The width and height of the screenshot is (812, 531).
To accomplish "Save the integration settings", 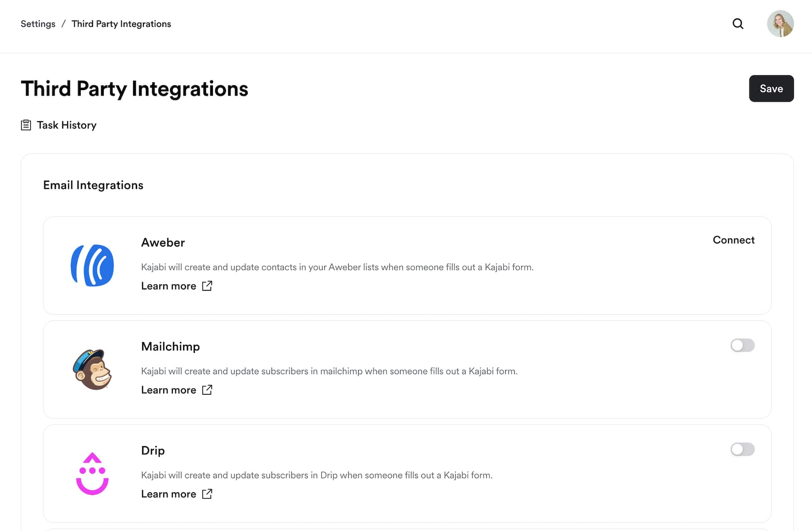I will pyautogui.click(x=771, y=88).
